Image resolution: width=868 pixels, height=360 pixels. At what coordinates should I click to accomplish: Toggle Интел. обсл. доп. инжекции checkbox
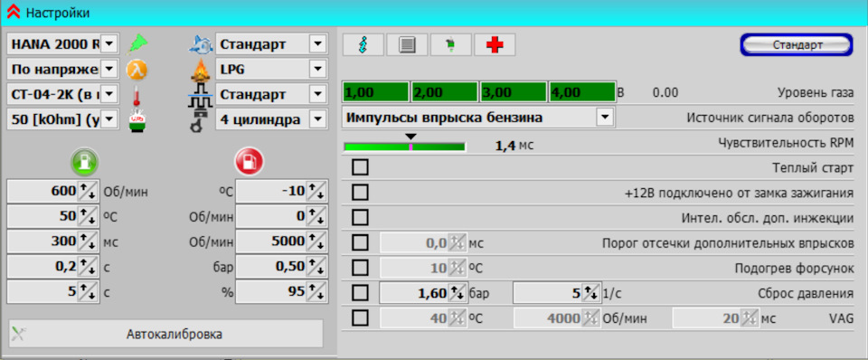point(360,217)
